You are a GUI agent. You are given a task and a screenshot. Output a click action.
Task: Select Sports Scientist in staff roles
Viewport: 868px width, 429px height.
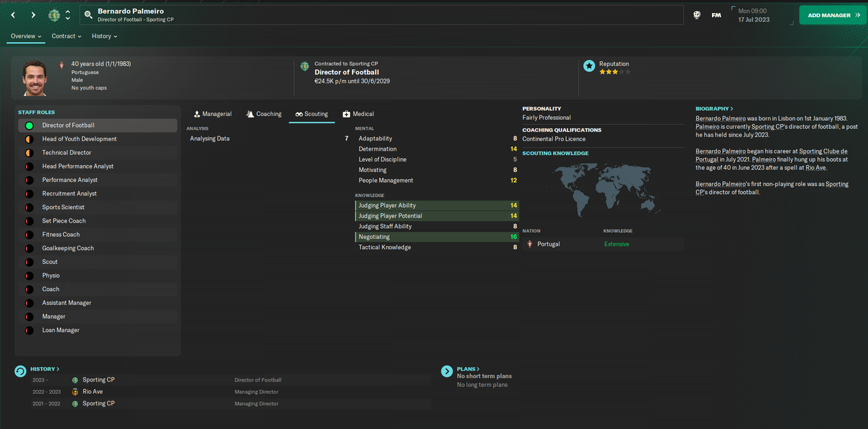98,208
